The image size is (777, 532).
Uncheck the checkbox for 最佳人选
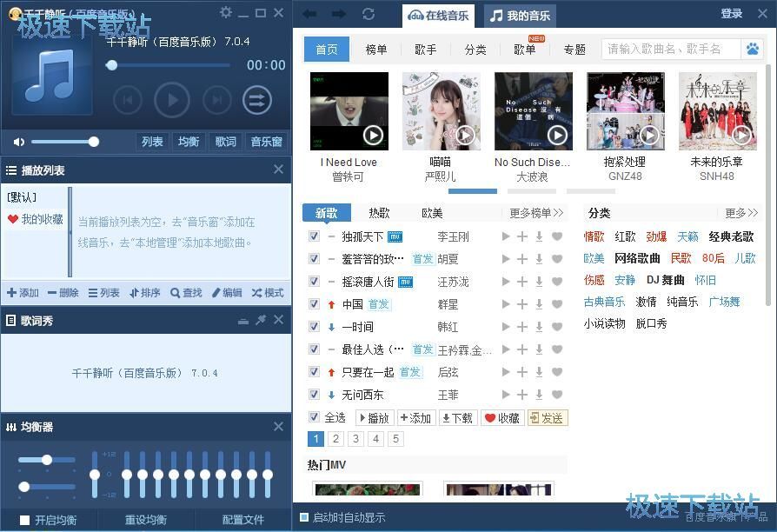(x=314, y=349)
